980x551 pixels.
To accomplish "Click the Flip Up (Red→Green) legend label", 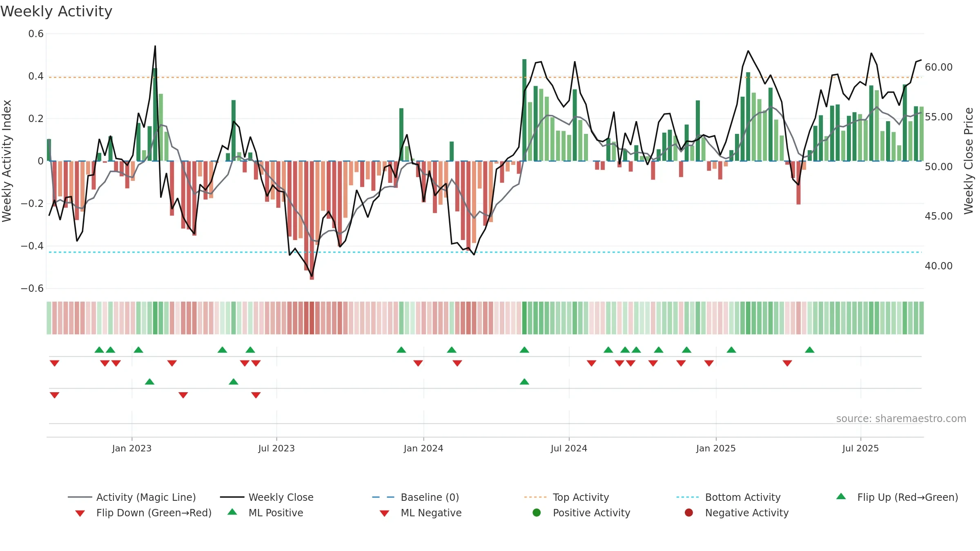I will pyautogui.click(x=908, y=497).
